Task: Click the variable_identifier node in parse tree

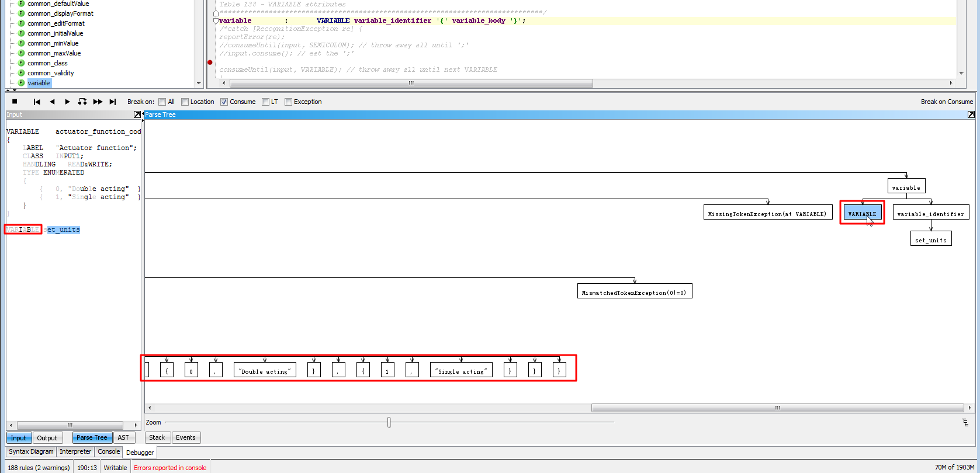Action: click(x=931, y=213)
